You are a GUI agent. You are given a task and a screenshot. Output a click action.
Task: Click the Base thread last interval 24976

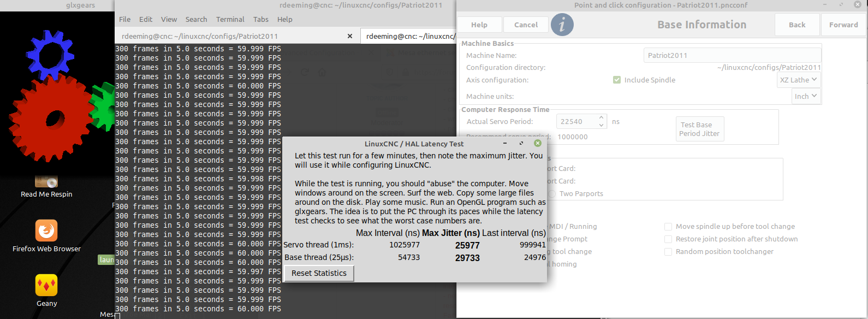(x=535, y=257)
